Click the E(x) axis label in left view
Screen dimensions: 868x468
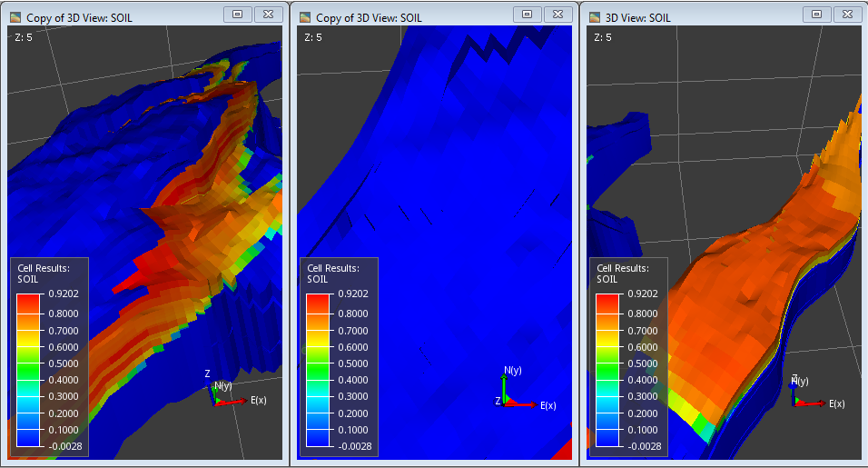259,400
